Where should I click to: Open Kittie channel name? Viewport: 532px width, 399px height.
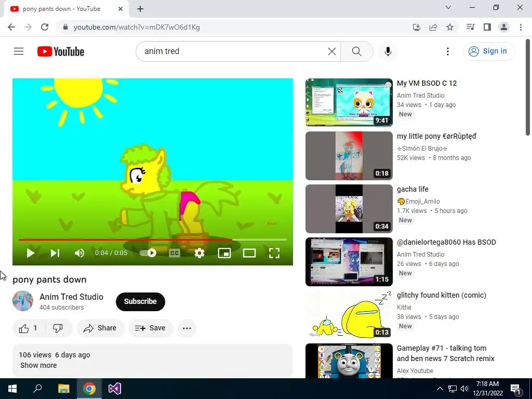(404, 308)
